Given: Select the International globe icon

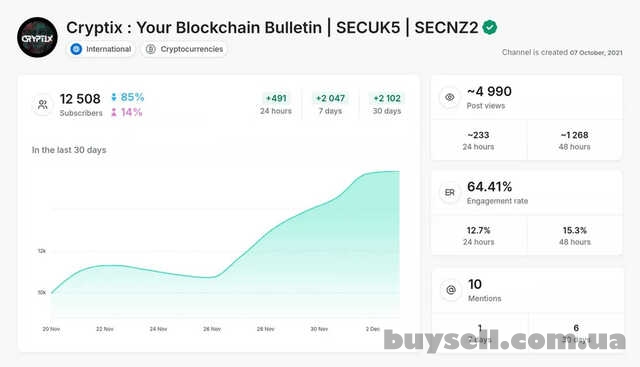Looking at the screenshot, I should [76, 49].
